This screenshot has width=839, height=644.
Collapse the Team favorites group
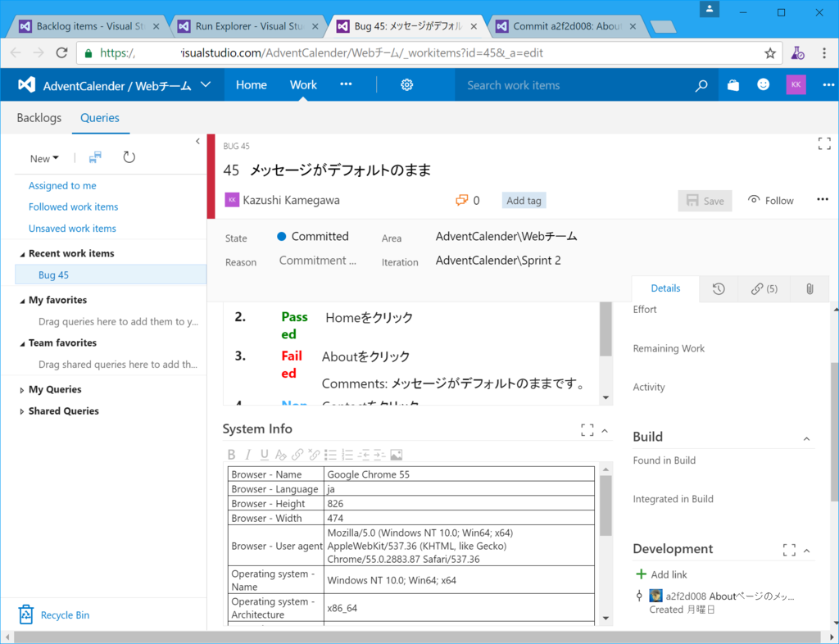22,344
